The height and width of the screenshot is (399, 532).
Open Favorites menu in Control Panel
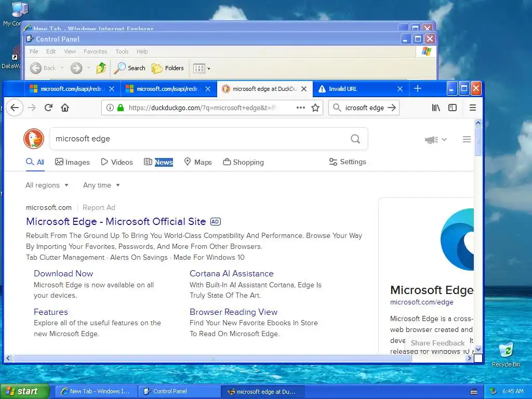[96, 51]
